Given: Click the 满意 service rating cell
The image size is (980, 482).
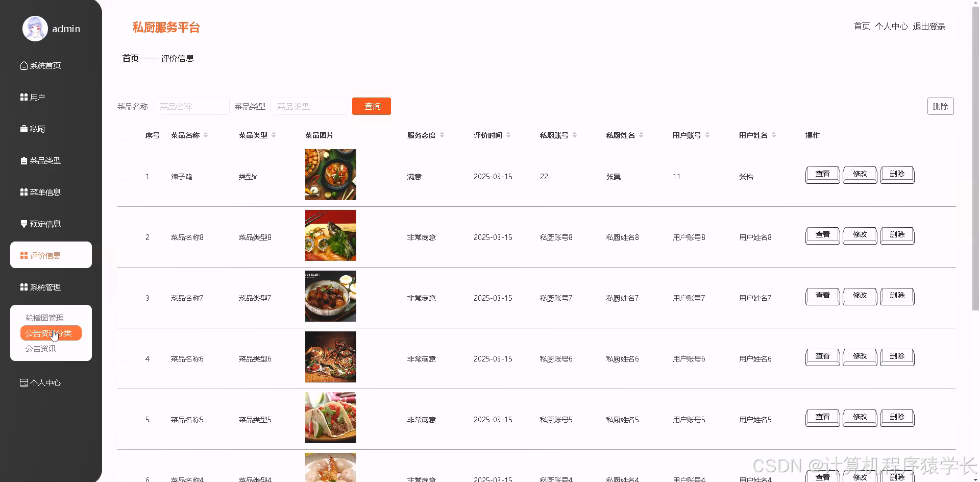Looking at the screenshot, I should click(x=414, y=177).
